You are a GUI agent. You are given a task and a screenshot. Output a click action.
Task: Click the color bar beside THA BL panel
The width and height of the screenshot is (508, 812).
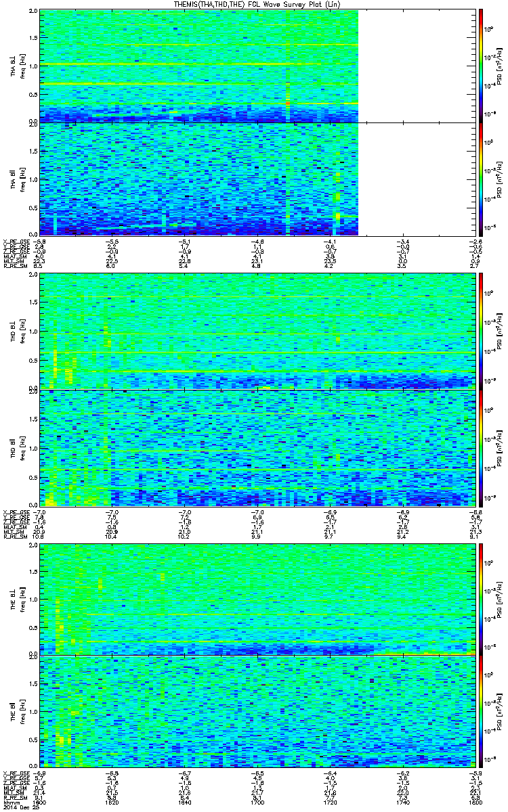click(481, 64)
